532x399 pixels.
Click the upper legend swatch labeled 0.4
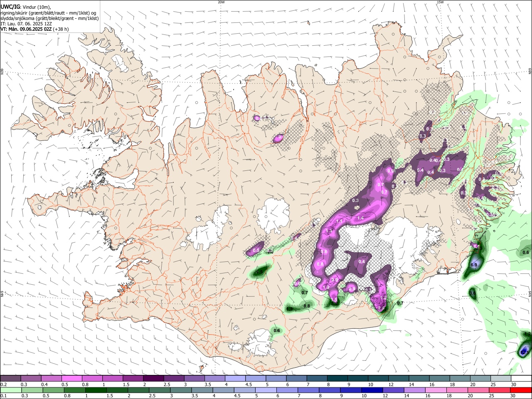point(51,378)
